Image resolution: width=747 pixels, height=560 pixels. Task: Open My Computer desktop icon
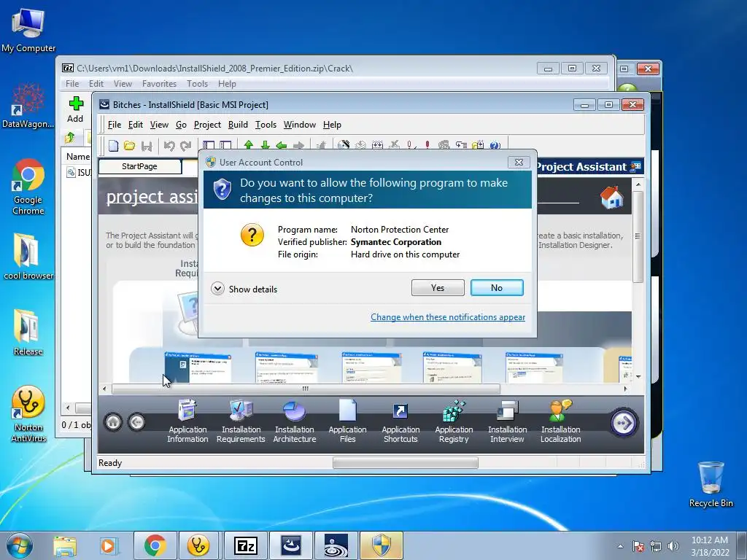[x=28, y=31]
